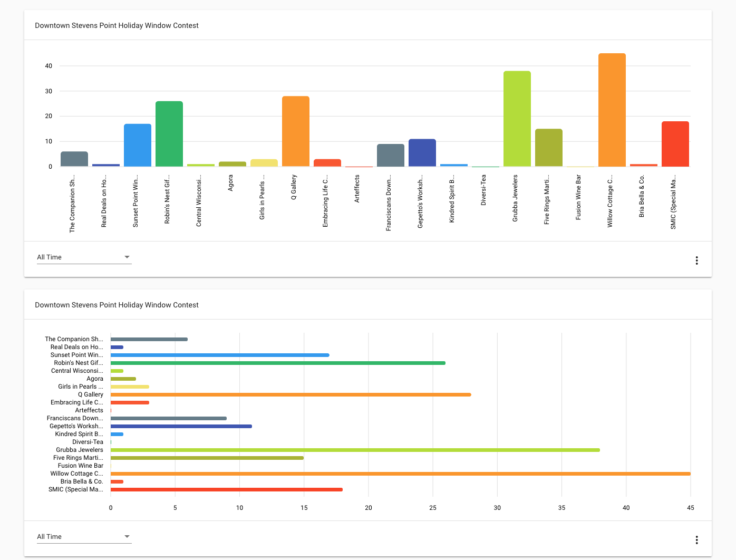Click the top card's Downtown Stevens Point Holiday Window Contest title
Image resolution: width=736 pixels, height=560 pixels.
click(x=117, y=25)
